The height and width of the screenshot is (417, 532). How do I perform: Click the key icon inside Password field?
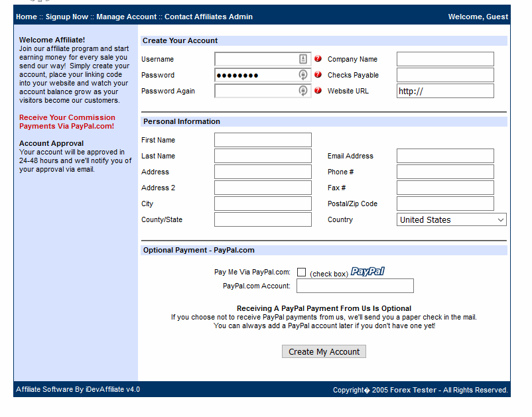(303, 75)
